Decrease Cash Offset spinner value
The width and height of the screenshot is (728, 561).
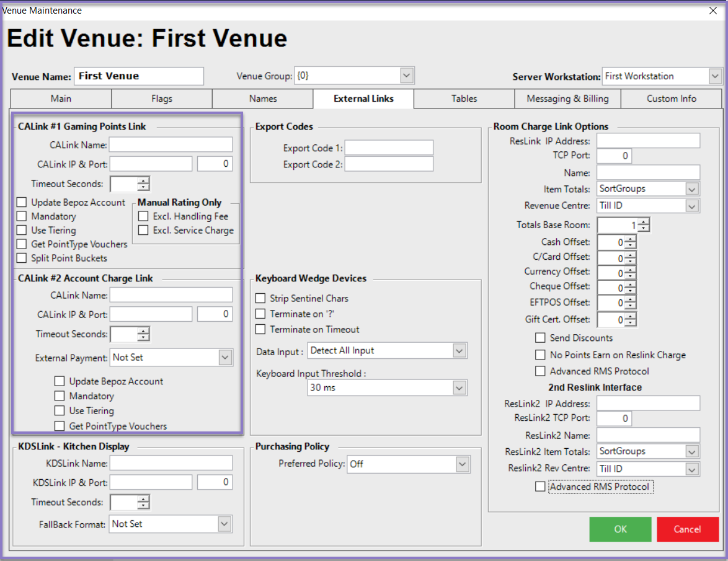pos(631,245)
